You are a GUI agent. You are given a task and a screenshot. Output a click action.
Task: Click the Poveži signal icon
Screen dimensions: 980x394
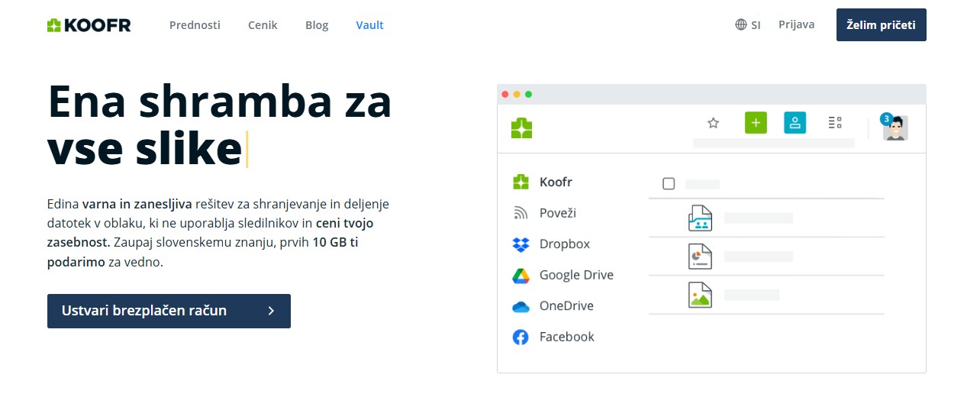pyautogui.click(x=521, y=213)
